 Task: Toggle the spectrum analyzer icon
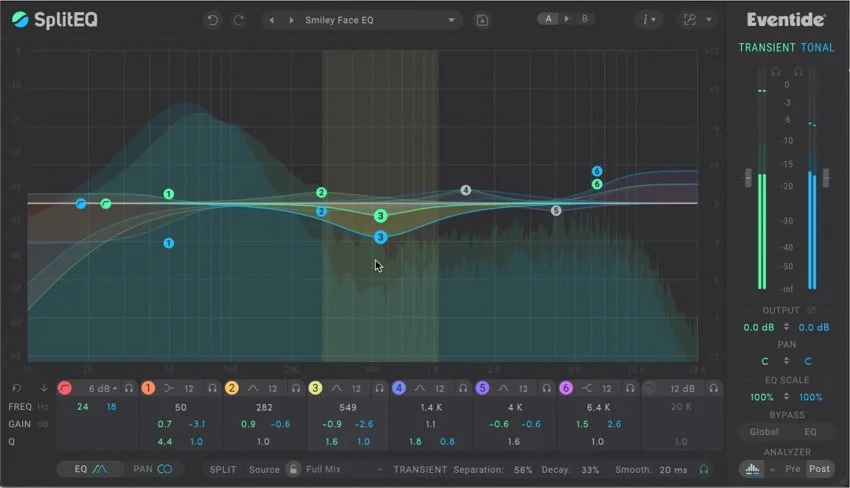(x=752, y=469)
